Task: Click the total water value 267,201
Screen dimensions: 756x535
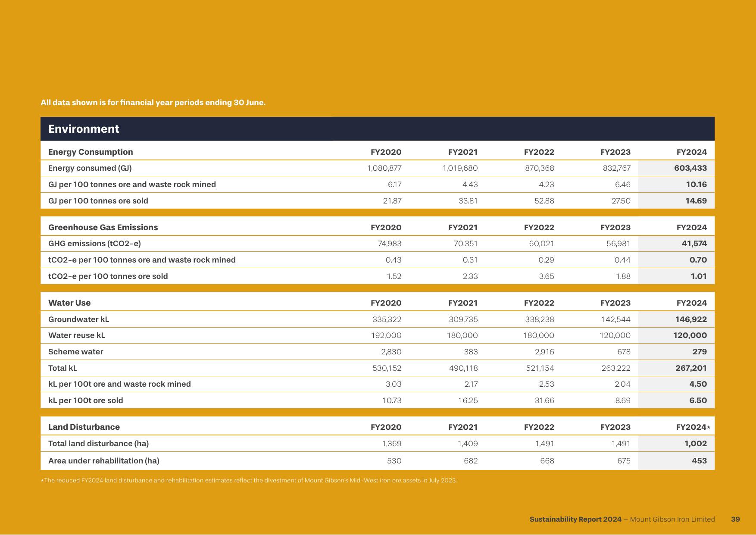Action: click(x=691, y=368)
